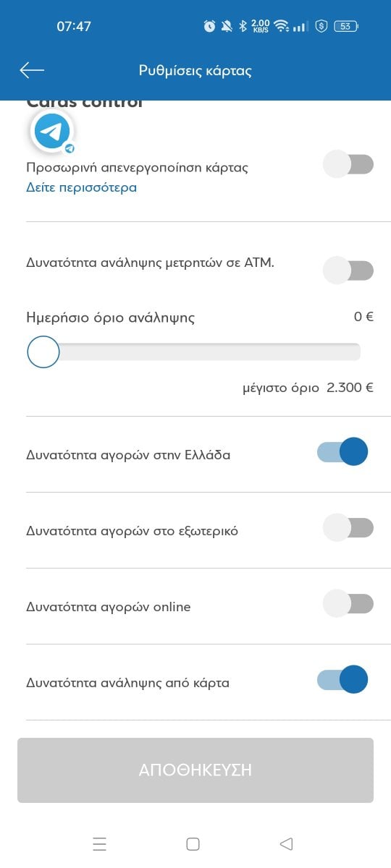This screenshot has height=868, width=391.
Task: Tap the ΑΠΟΘΗΚΕΥΣΗ save button
Action: tap(195, 770)
